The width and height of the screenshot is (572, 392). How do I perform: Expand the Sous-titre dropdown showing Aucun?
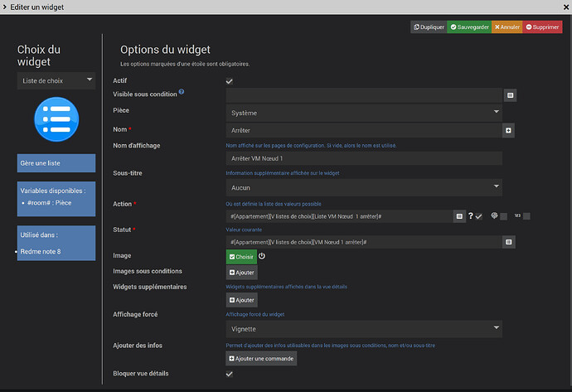tap(364, 187)
